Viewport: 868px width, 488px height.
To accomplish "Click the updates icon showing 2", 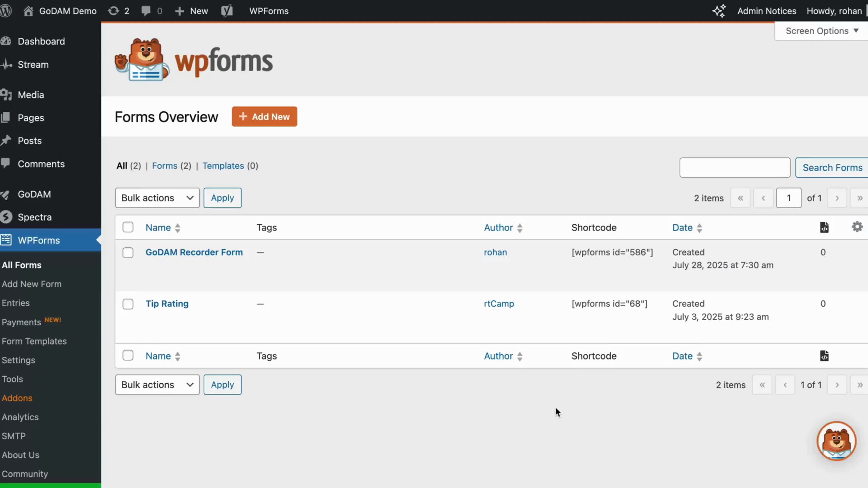I will tap(118, 11).
